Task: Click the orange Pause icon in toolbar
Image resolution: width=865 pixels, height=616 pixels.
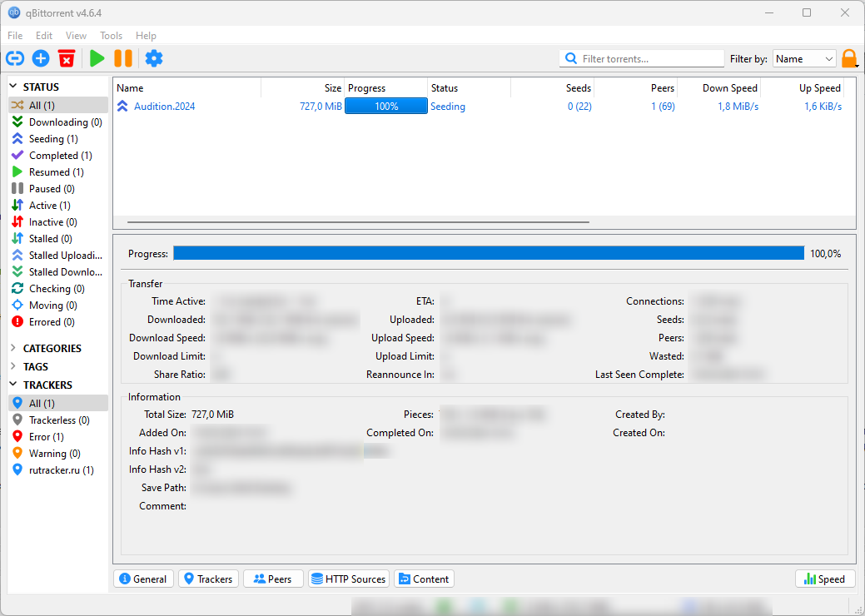Action: [123, 58]
